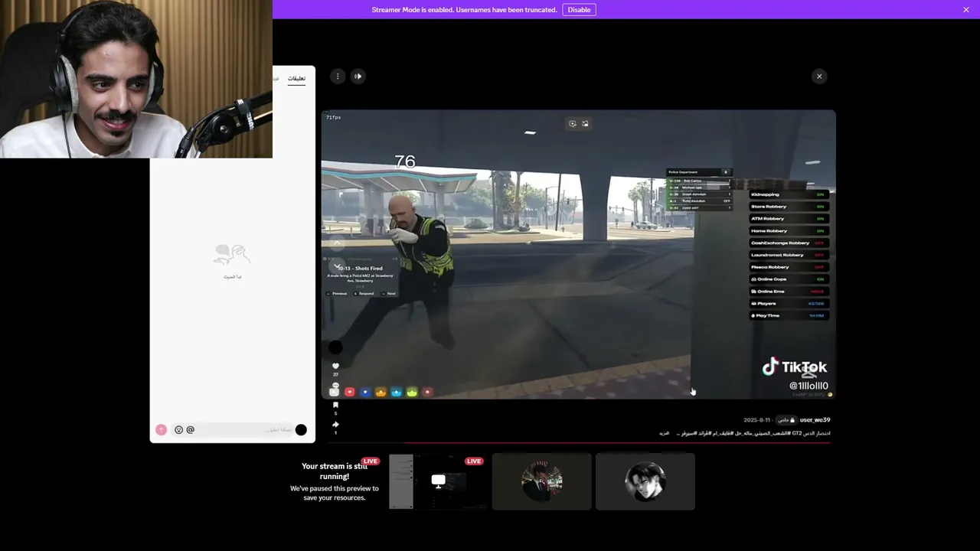Select the red-toned avatar participant tile
This screenshot has height=551, width=980.
tap(542, 481)
